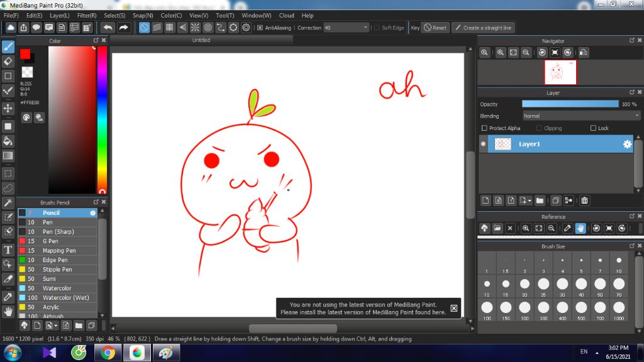The height and width of the screenshot is (362, 644).
Task: Enable the Clipping checkbox
Action: (539, 128)
